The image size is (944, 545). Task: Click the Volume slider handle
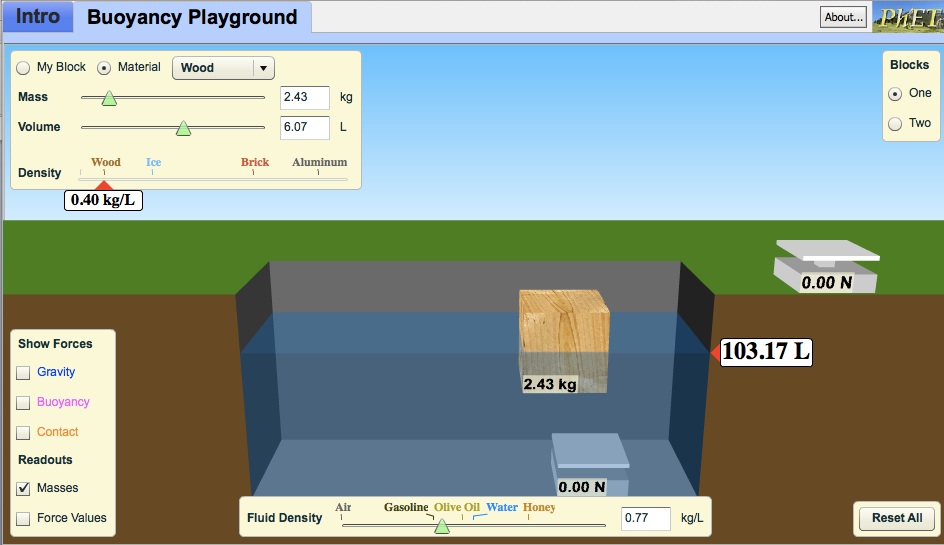click(x=184, y=128)
